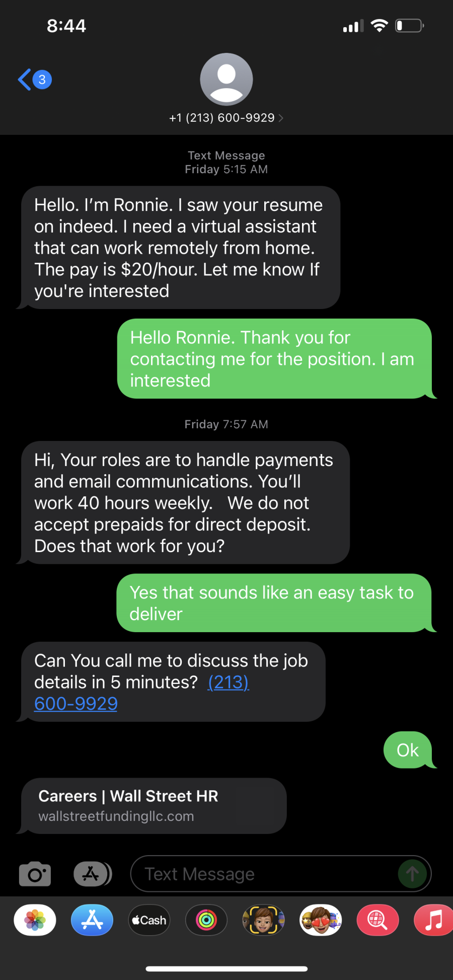
Task: Tap the send arrow button
Action: [412, 874]
